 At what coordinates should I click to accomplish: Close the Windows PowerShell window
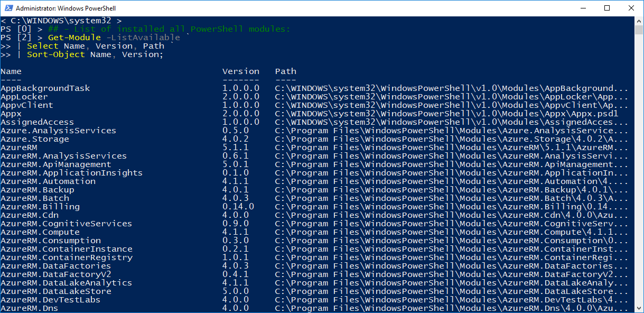tap(631, 8)
